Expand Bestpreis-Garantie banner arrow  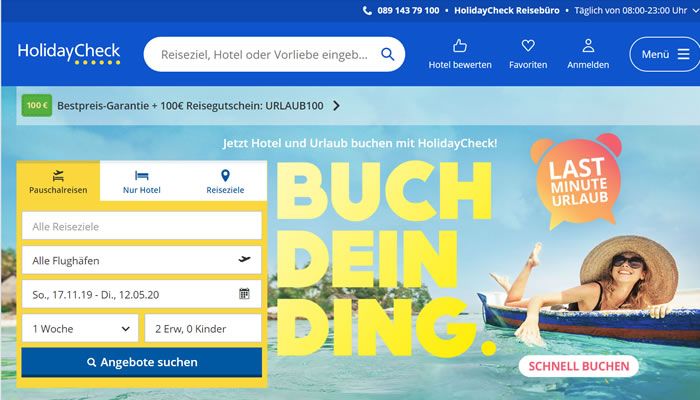tap(336, 106)
